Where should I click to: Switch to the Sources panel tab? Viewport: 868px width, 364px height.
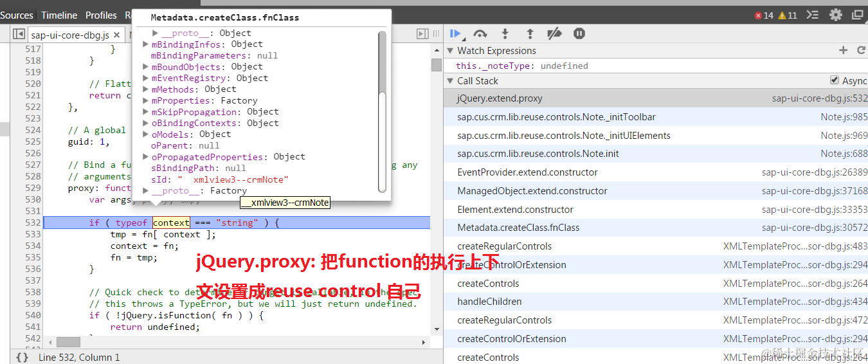(x=17, y=15)
